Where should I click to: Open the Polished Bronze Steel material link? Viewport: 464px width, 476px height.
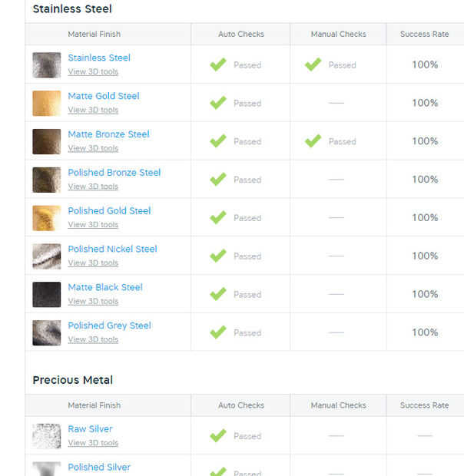[x=114, y=173]
